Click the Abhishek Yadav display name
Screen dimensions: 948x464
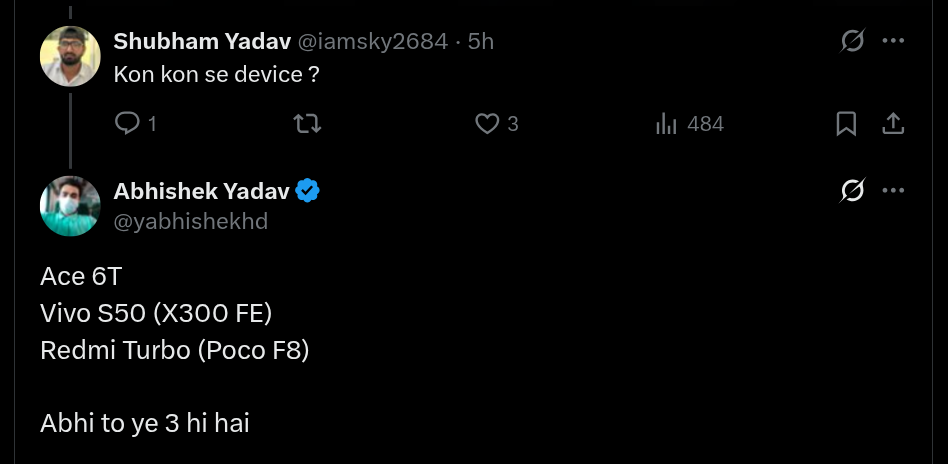tap(201, 190)
